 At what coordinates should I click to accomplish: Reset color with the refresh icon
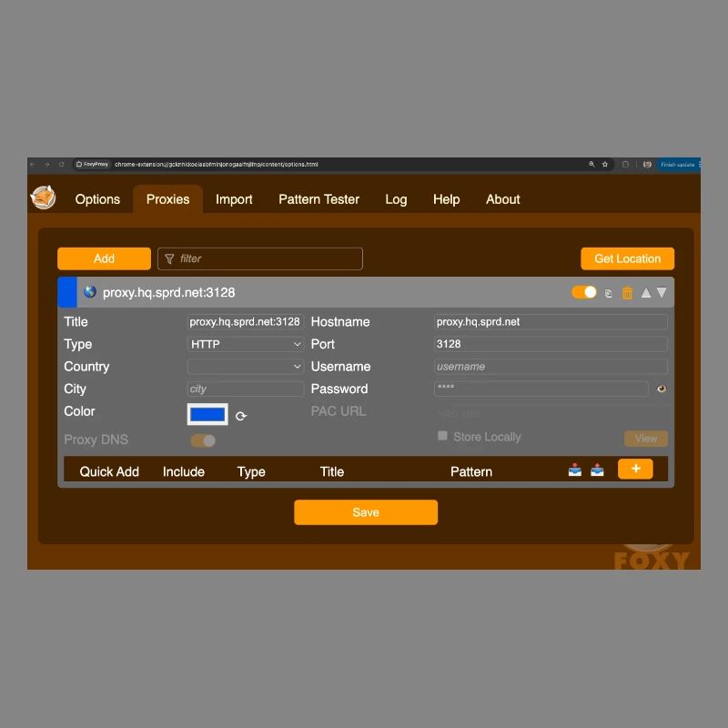[241, 416]
